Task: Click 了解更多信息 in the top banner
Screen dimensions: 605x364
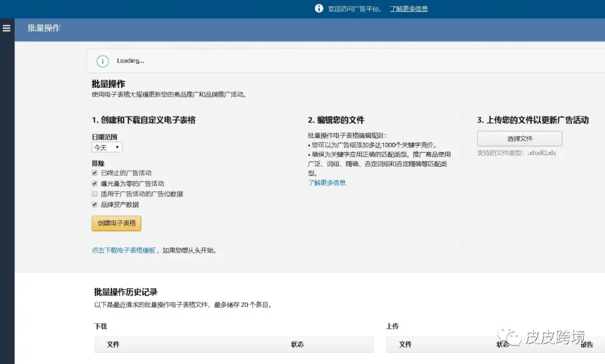Action: coord(409,8)
